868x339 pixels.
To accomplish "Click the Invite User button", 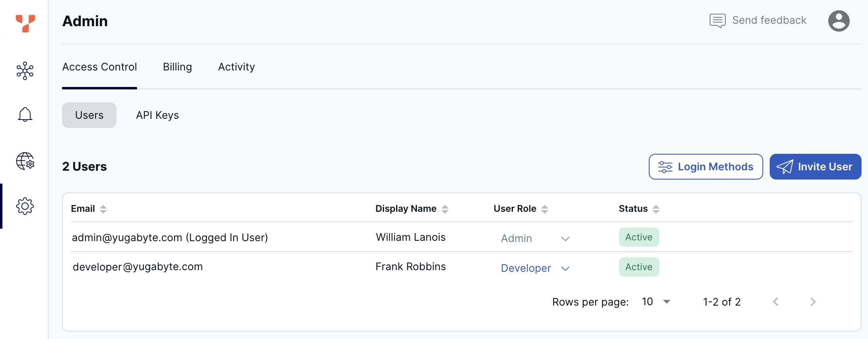I will [x=815, y=167].
